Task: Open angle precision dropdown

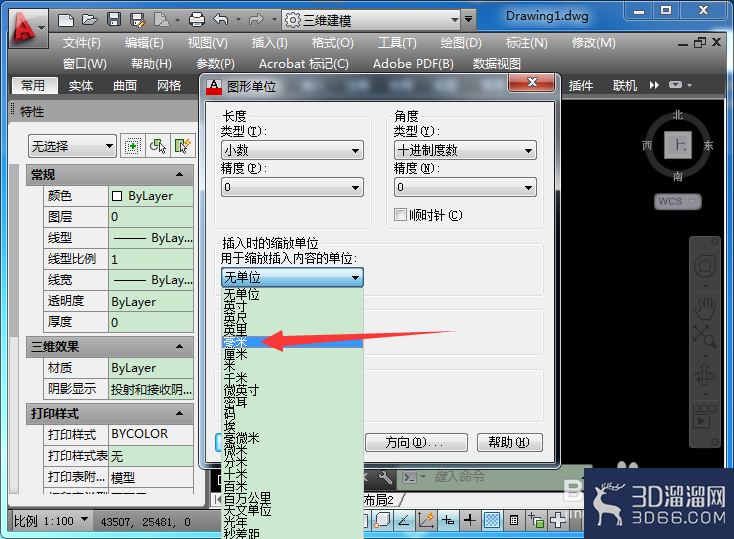Action: tap(465, 187)
